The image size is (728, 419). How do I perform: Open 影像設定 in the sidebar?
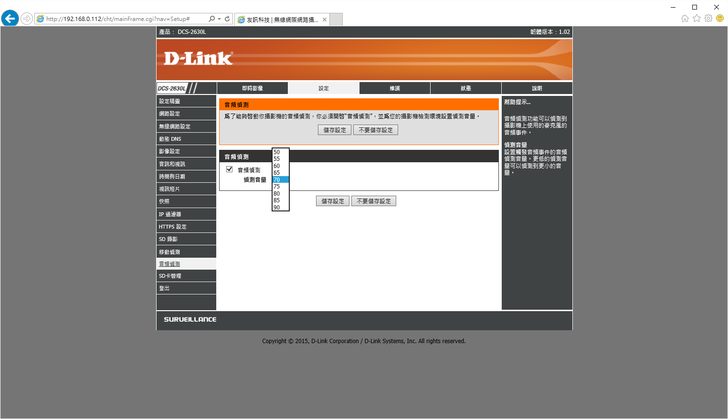(186, 151)
